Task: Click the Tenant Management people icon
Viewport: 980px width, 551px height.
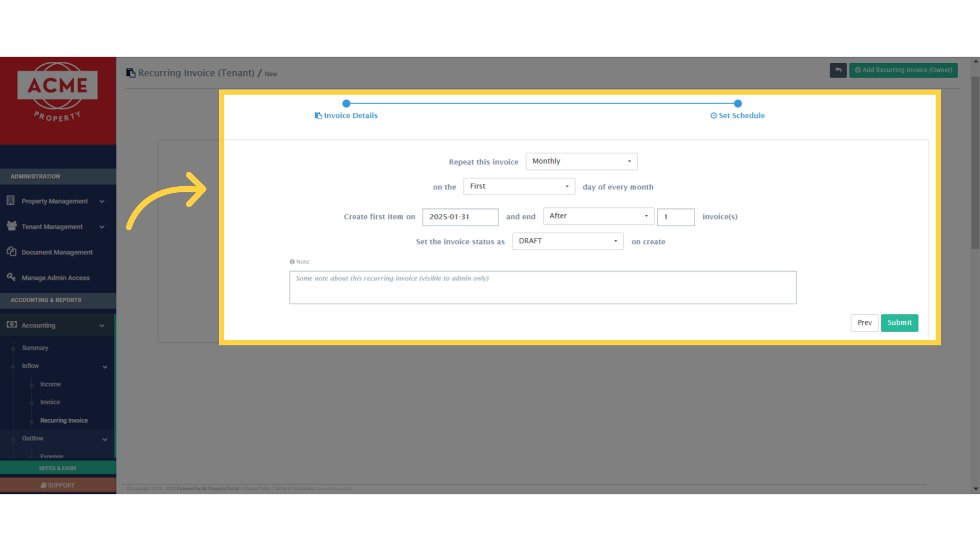Action: click(x=11, y=226)
